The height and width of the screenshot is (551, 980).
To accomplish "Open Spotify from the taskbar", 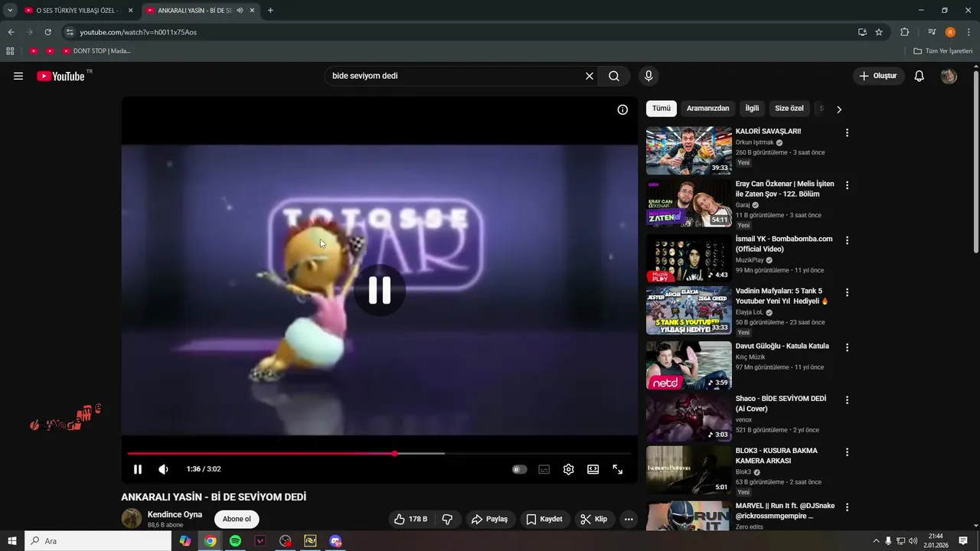I will [x=235, y=541].
